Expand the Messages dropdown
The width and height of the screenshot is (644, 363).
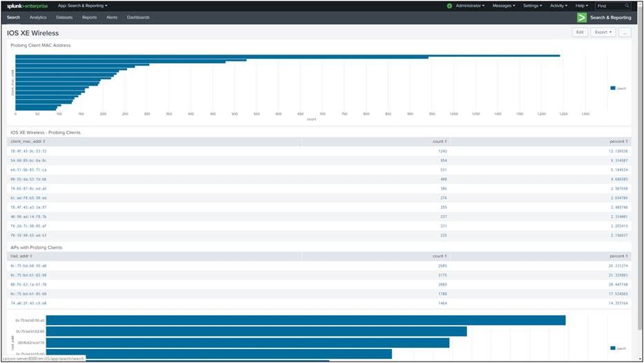(504, 6)
